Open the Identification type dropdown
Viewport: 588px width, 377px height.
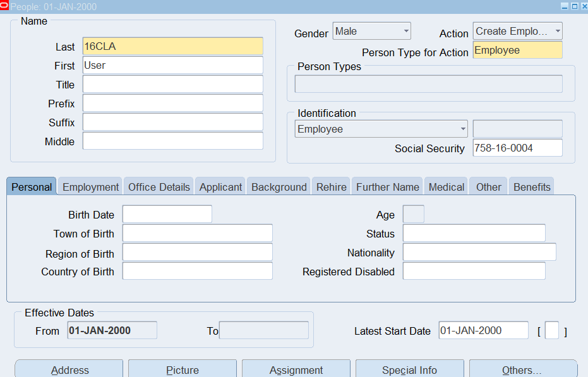click(463, 129)
